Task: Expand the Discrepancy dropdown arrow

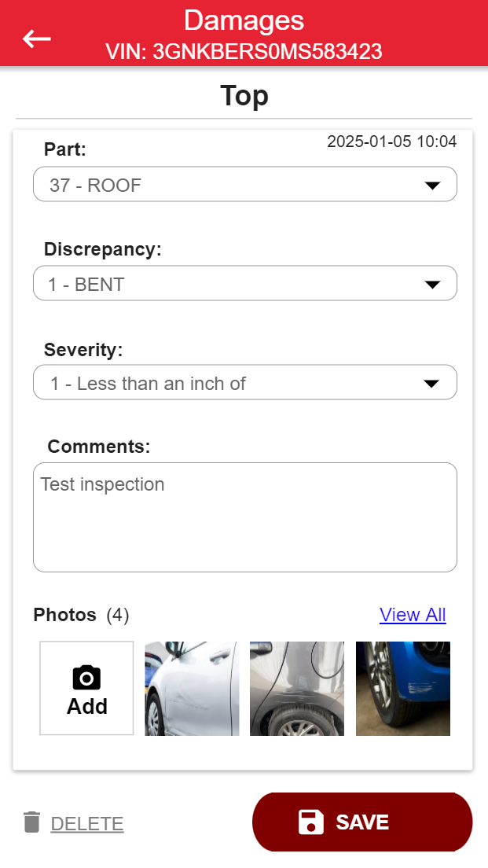Action: [x=431, y=285]
